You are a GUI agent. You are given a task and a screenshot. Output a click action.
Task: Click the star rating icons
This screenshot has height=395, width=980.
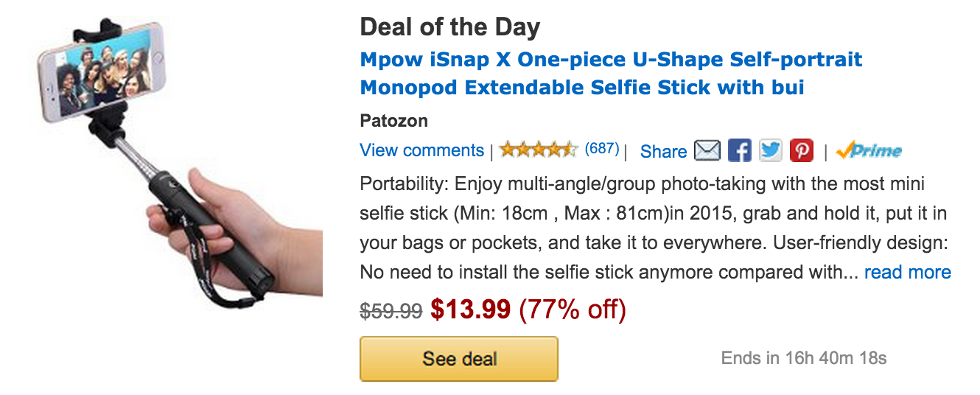point(538,150)
